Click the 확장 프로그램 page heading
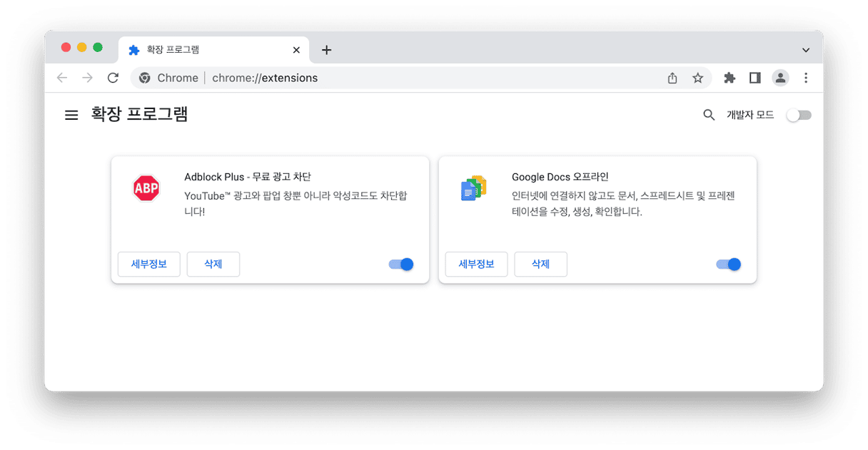 (139, 114)
